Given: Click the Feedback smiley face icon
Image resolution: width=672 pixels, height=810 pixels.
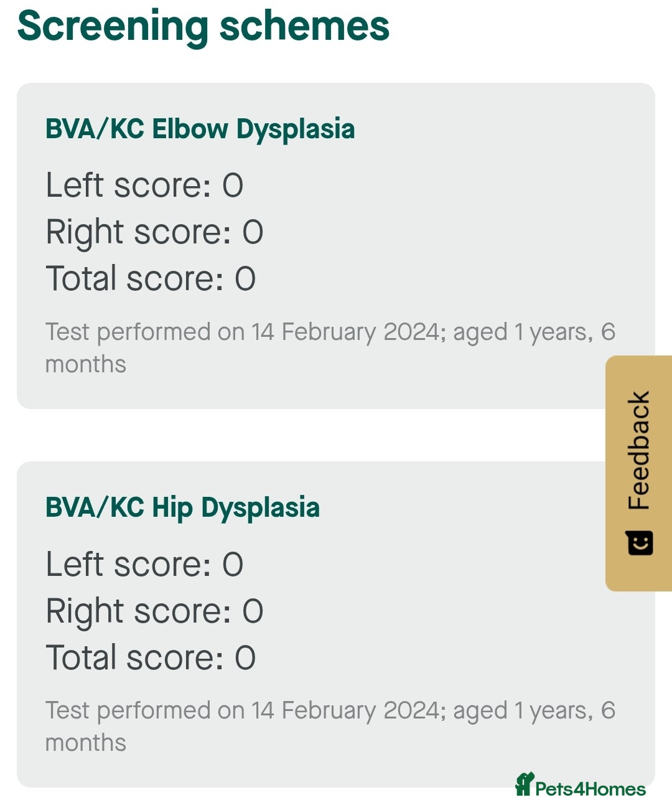Looking at the screenshot, I should point(639,543).
